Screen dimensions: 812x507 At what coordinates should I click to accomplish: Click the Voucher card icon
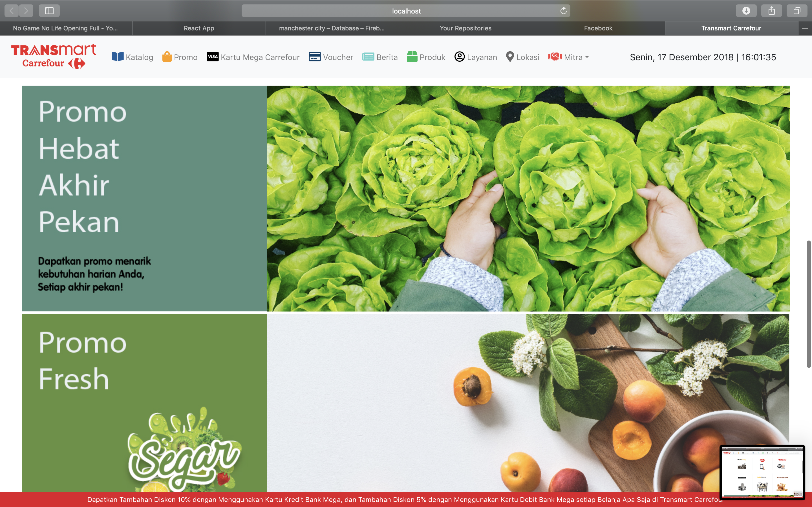(x=314, y=57)
